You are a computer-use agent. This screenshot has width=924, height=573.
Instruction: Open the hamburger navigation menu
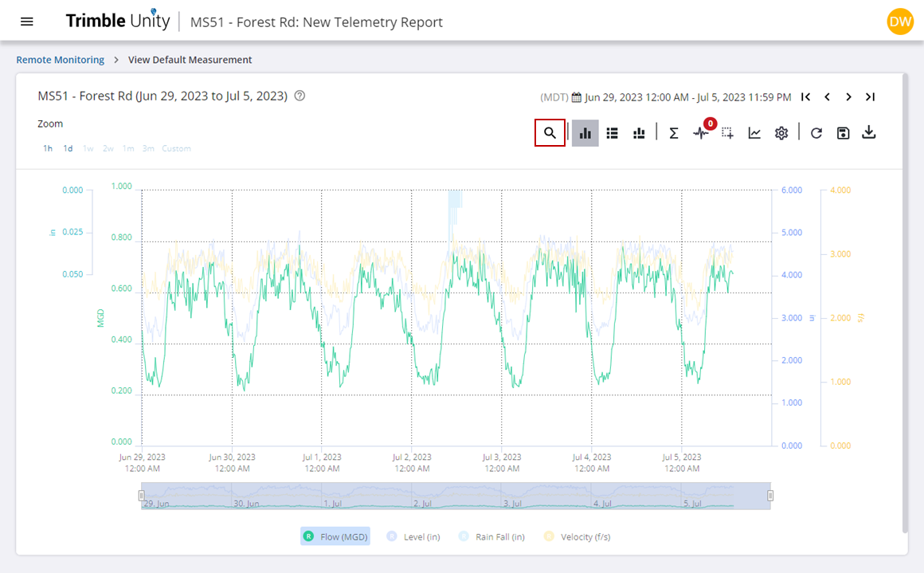click(27, 22)
